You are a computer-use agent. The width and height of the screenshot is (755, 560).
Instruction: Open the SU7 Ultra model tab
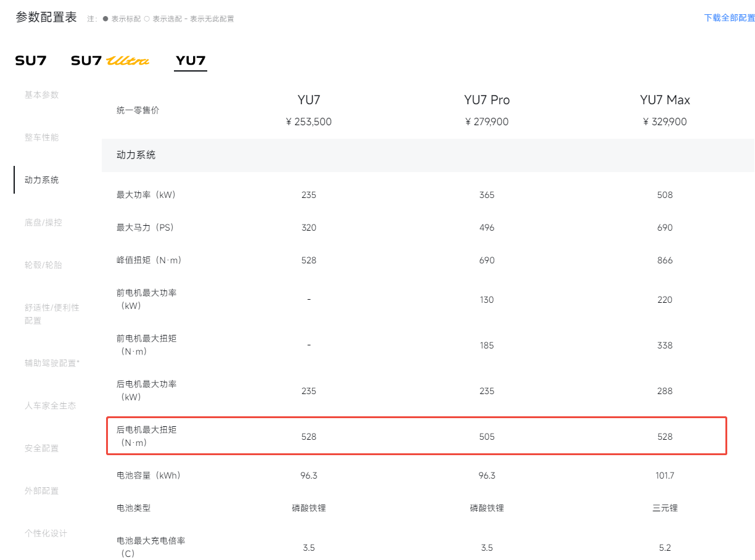tap(110, 60)
